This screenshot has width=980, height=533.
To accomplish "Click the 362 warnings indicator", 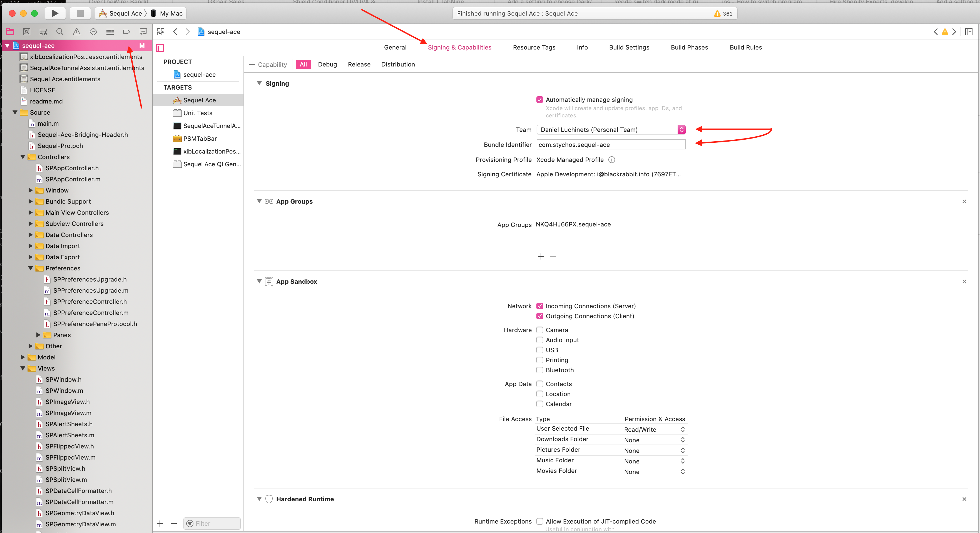I will tap(723, 13).
